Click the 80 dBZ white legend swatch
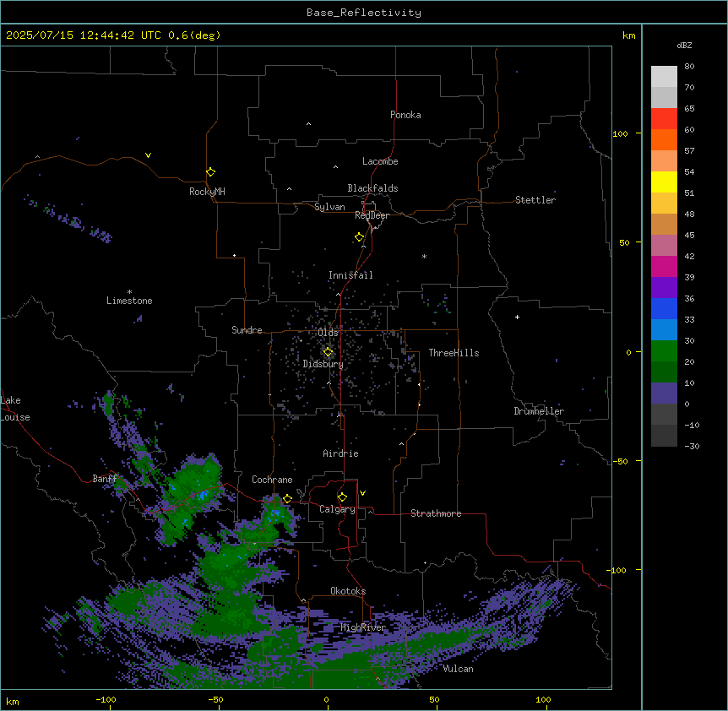This screenshot has height=711, width=728. pyautogui.click(x=664, y=76)
